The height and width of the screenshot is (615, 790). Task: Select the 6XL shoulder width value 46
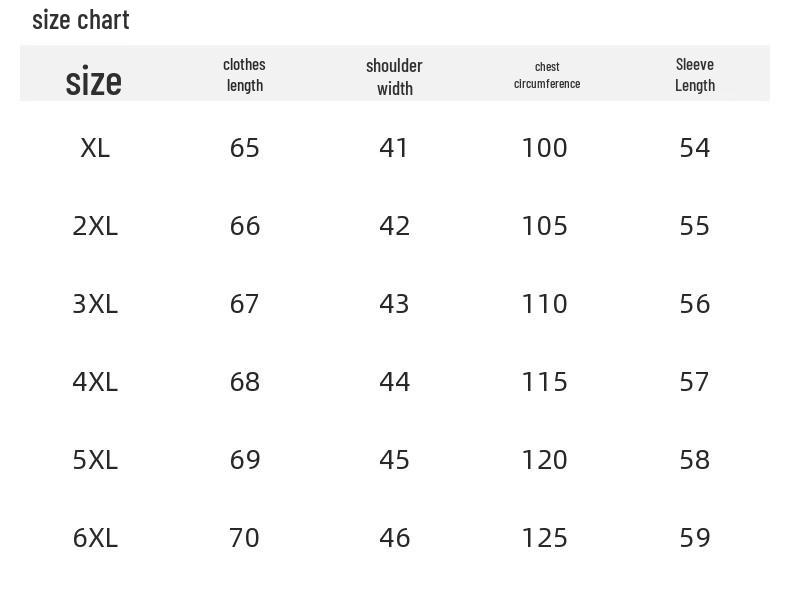pyautogui.click(x=394, y=538)
